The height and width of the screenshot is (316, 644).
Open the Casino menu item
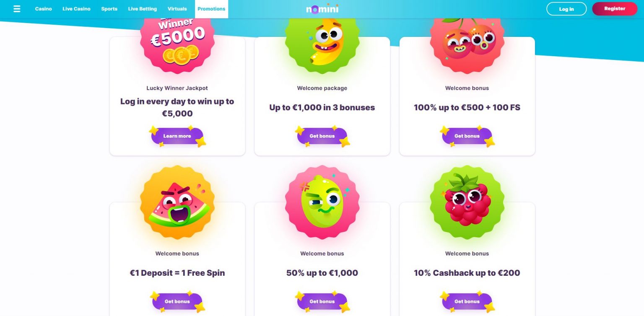click(x=44, y=9)
